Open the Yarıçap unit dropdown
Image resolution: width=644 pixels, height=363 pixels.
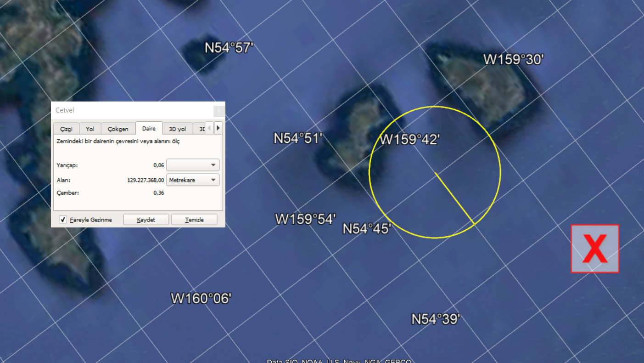pos(193,165)
